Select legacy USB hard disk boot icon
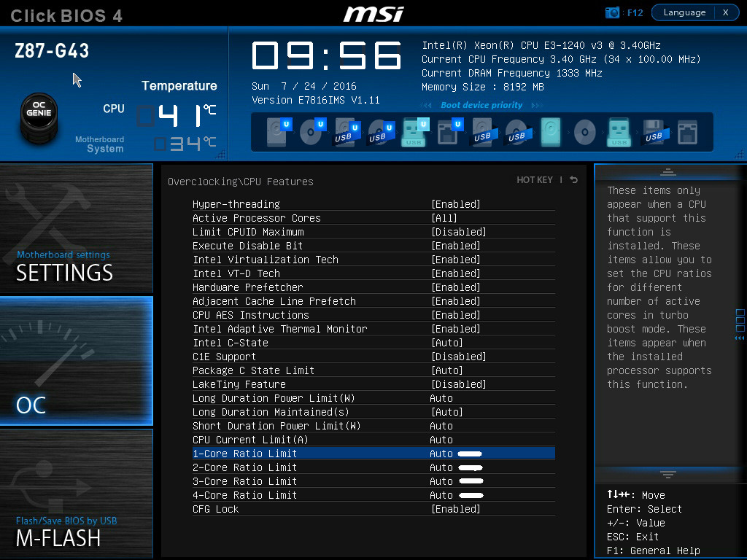Screen dimensions: 747x560 (484, 133)
